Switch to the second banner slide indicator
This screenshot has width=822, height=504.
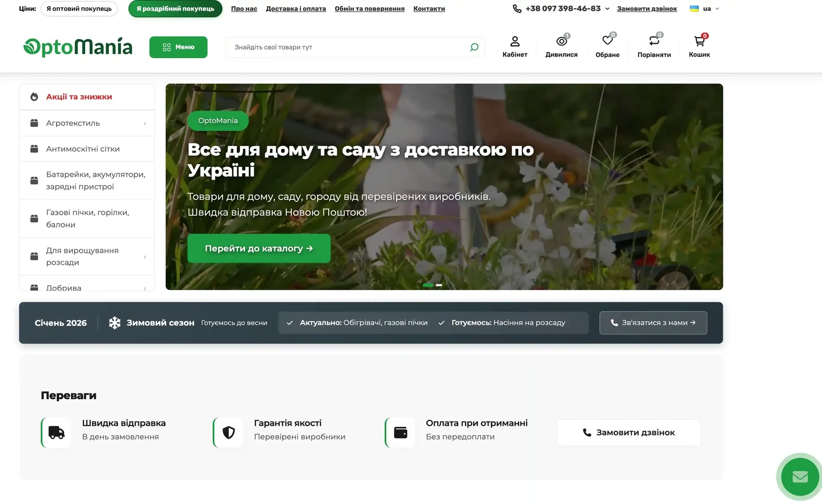[x=439, y=285]
